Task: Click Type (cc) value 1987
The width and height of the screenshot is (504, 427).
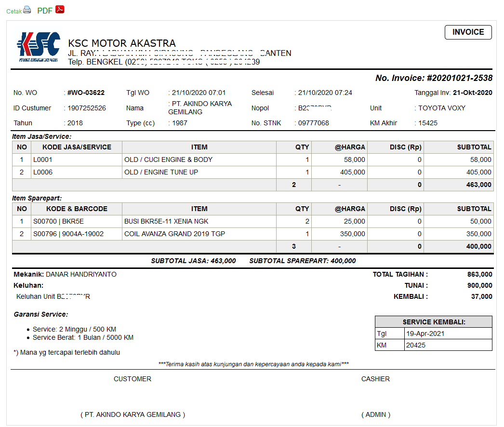Action: pos(179,123)
